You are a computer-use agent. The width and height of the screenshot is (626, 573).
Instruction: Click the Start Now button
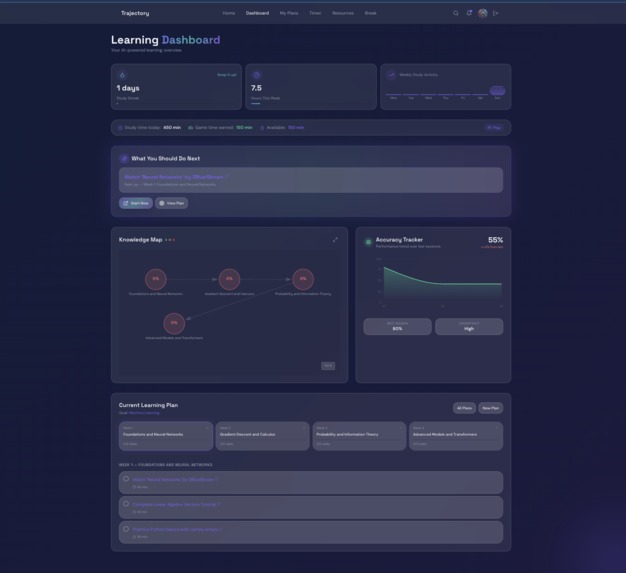tap(136, 203)
